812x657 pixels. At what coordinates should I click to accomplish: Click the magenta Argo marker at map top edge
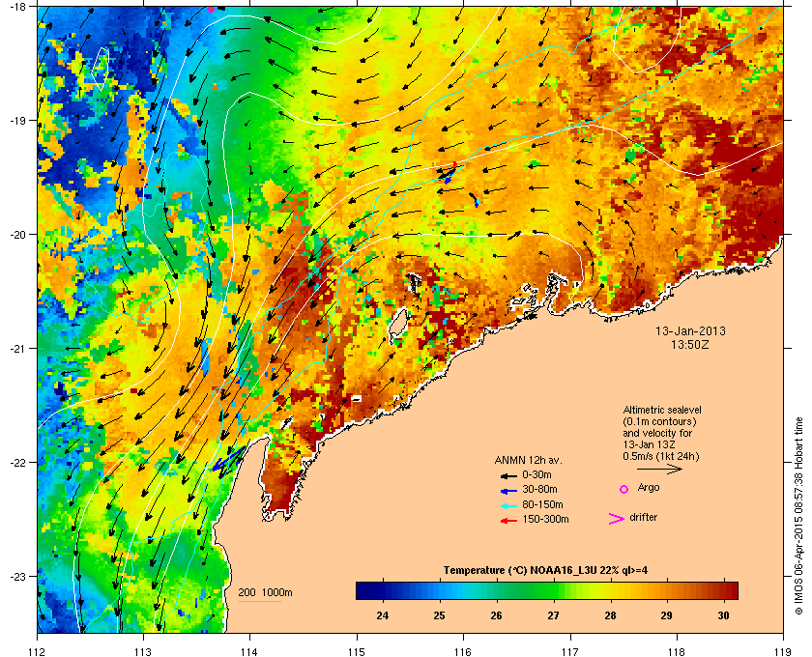point(211,9)
